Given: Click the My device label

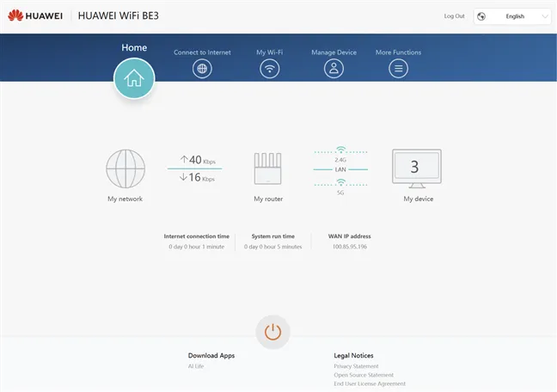Looking at the screenshot, I should pos(418,199).
